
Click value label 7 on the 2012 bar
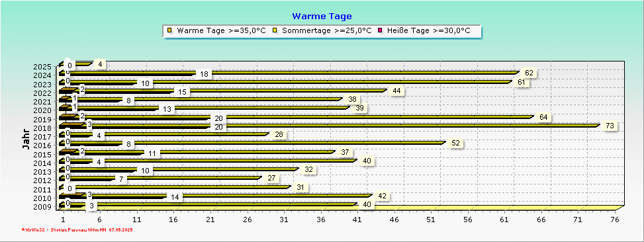pyautogui.click(x=122, y=180)
